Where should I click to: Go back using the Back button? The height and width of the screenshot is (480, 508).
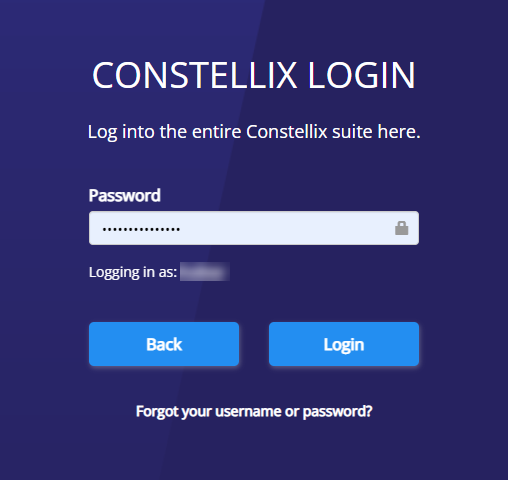click(164, 344)
